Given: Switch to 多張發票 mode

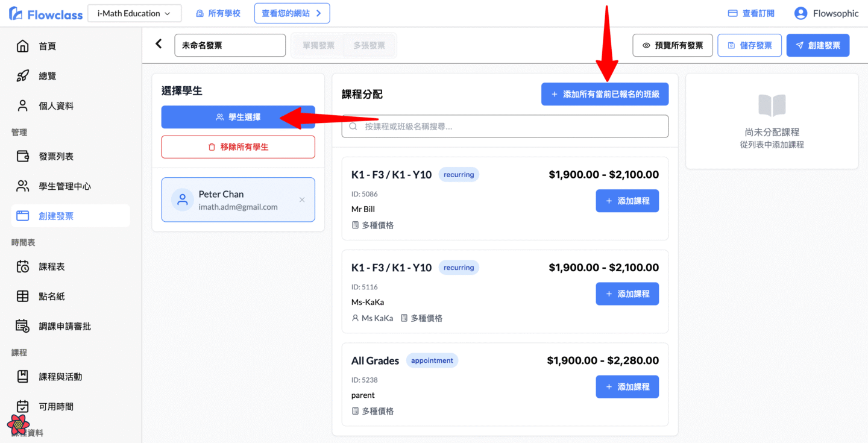Looking at the screenshot, I should point(369,45).
